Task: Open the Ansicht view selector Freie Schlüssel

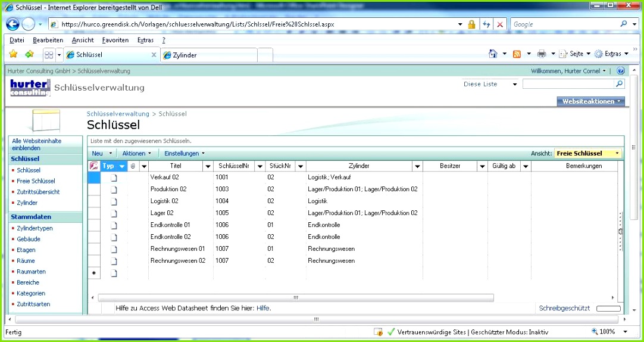Action: pyautogui.click(x=588, y=154)
